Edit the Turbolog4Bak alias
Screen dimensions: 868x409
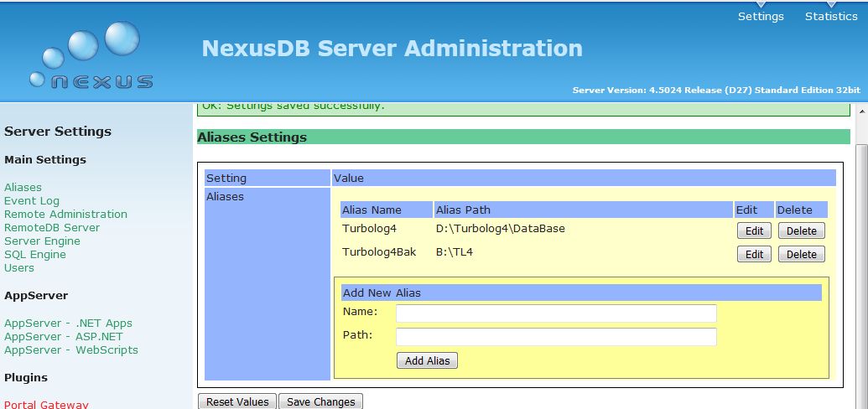(x=754, y=254)
